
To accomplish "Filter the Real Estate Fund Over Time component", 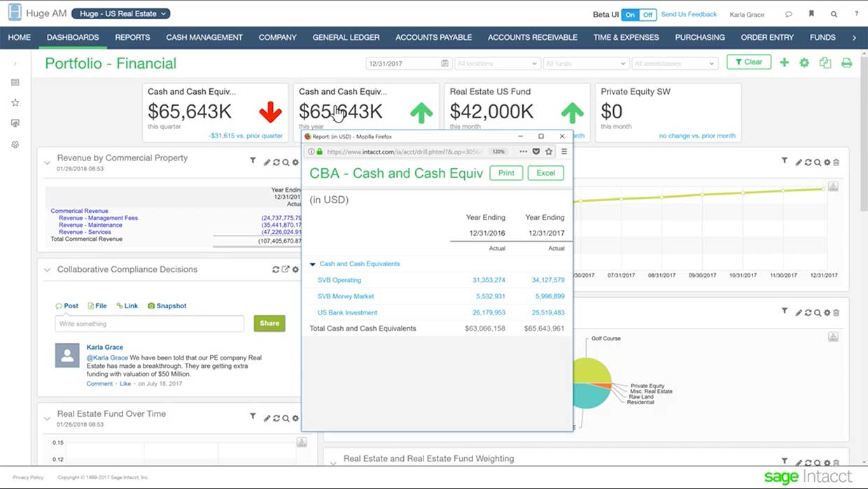I will tap(253, 416).
